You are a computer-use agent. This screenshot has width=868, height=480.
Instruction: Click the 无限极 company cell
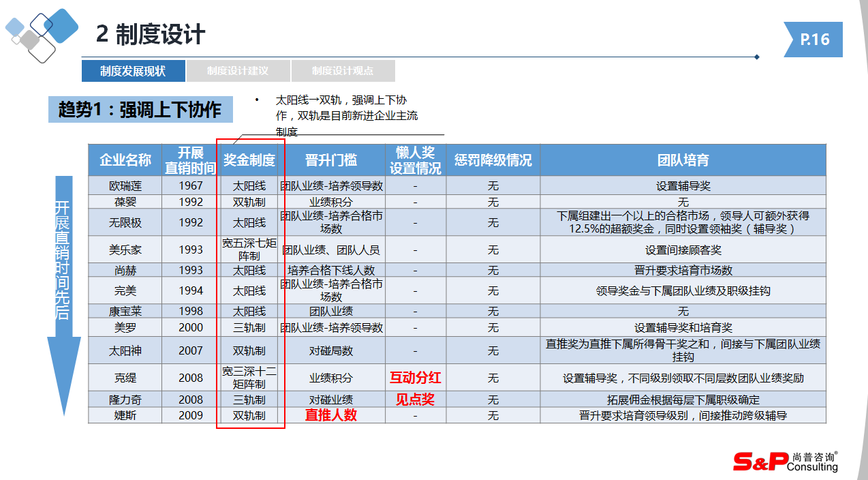[125, 222]
